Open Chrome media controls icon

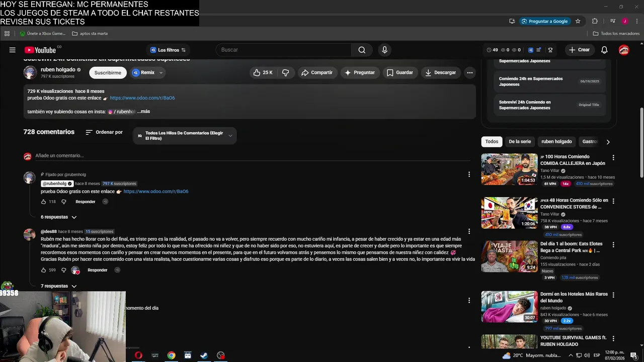pyautogui.click(x=613, y=21)
